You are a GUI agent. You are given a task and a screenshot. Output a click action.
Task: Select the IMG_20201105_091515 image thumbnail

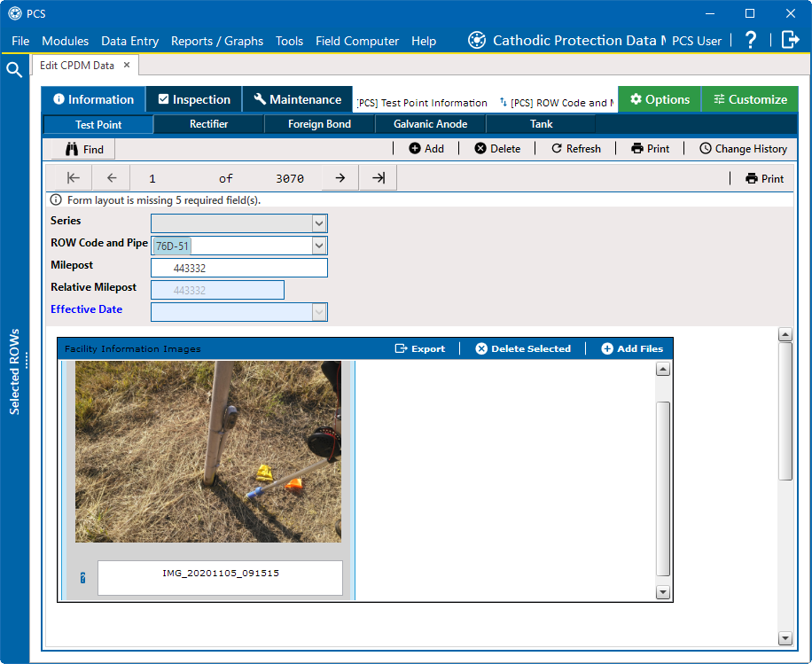(207, 451)
